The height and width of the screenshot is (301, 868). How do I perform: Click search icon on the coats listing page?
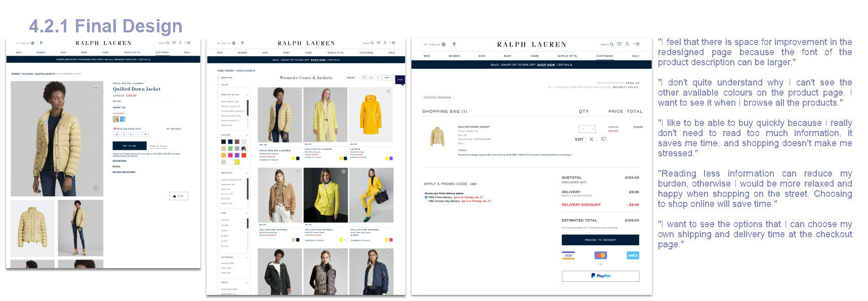(x=371, y=43)
